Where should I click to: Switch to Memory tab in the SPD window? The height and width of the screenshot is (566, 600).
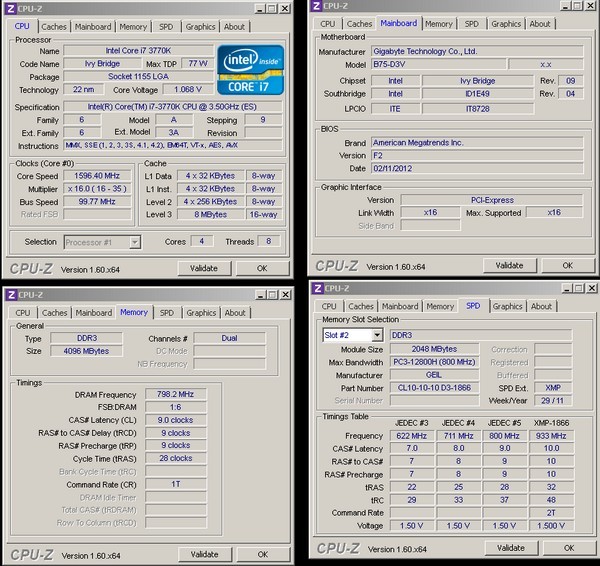(x=440, y=306)
